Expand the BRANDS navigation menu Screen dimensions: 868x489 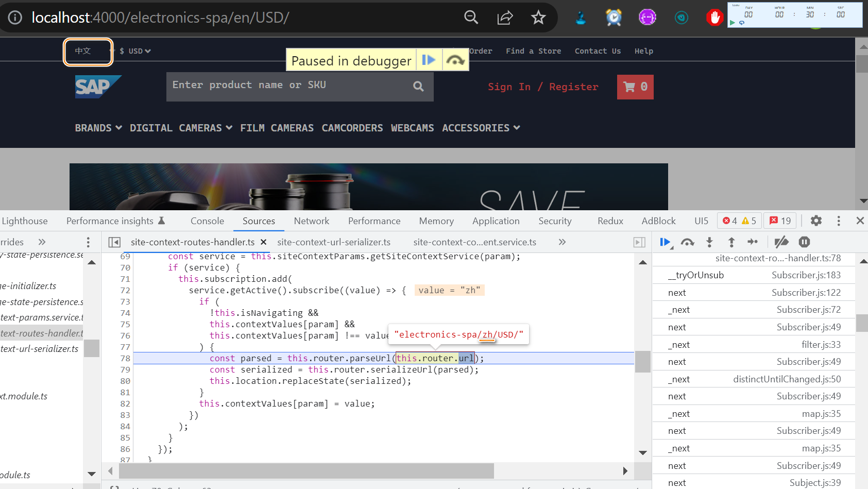[98, 128]
